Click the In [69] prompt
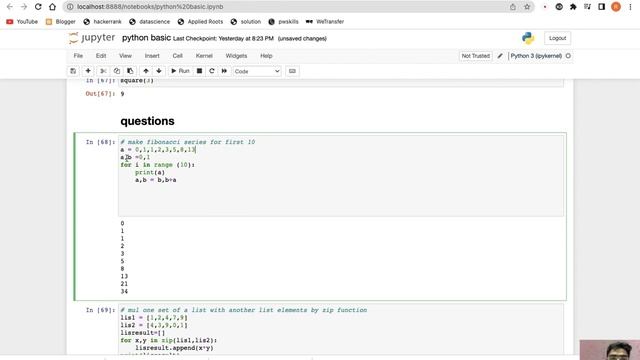 click(100, 310)
